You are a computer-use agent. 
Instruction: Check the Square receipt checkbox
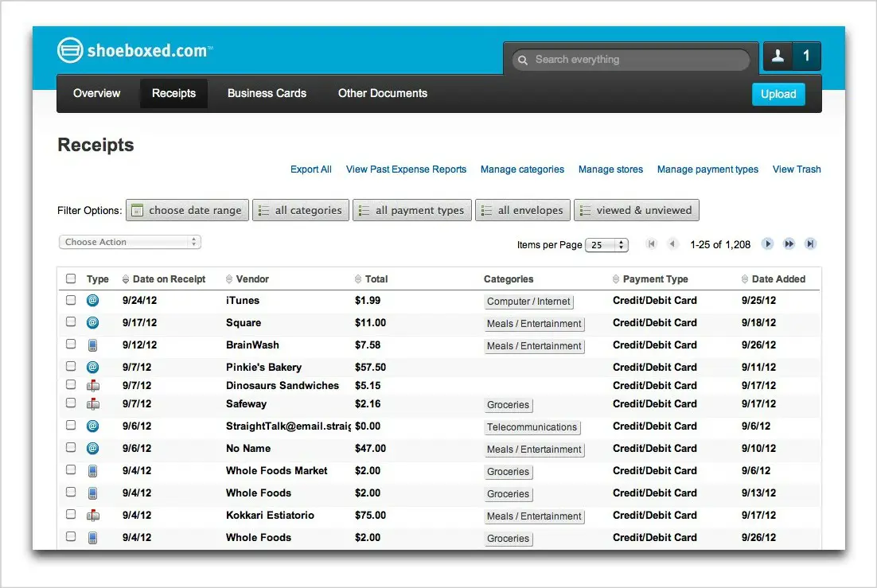[71, 321]
